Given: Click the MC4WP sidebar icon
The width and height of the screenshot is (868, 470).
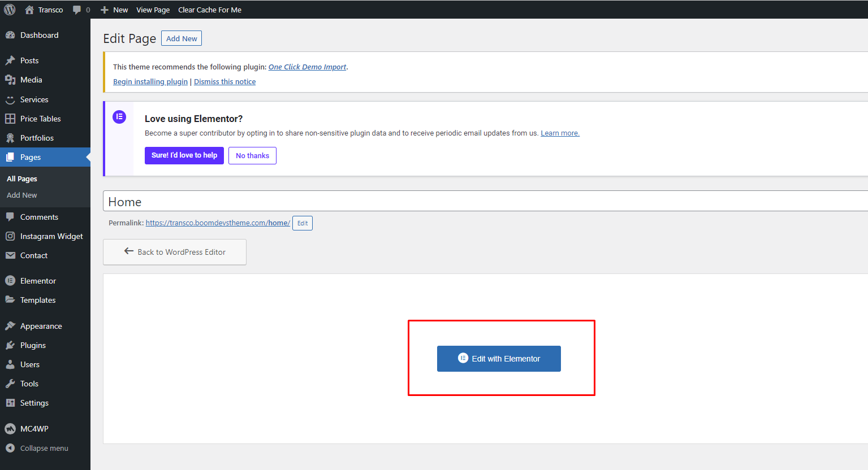Looking at the screenshot, I should [10, 429].
